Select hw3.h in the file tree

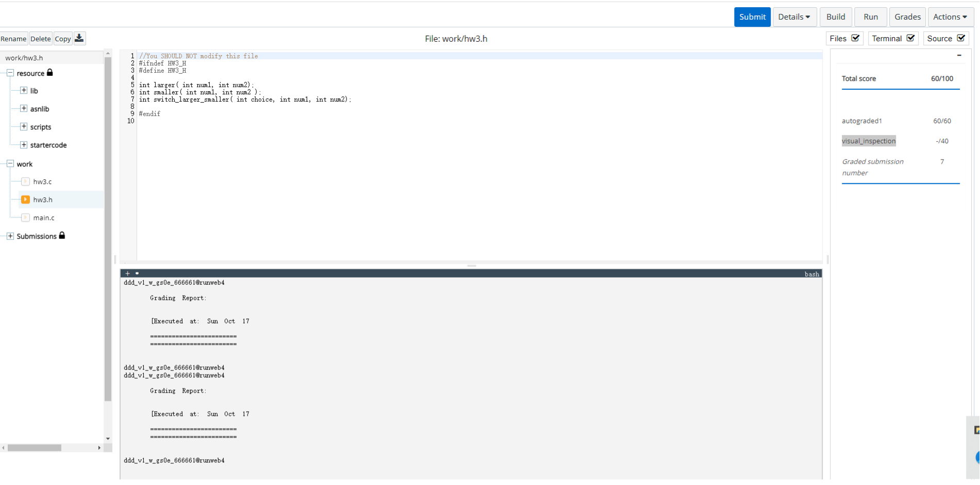point(43,200)
